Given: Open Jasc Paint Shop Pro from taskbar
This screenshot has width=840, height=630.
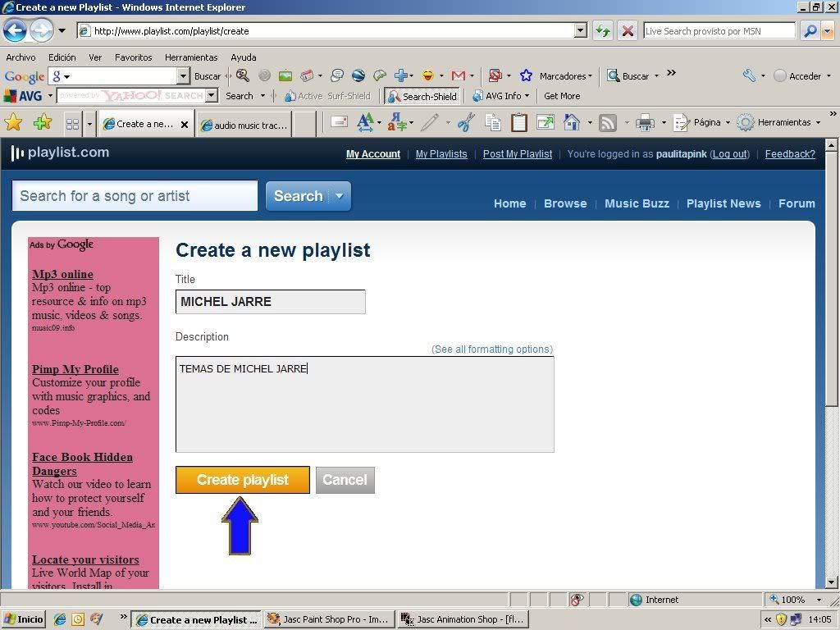Looking at the screenshot, I should (328, 619).
